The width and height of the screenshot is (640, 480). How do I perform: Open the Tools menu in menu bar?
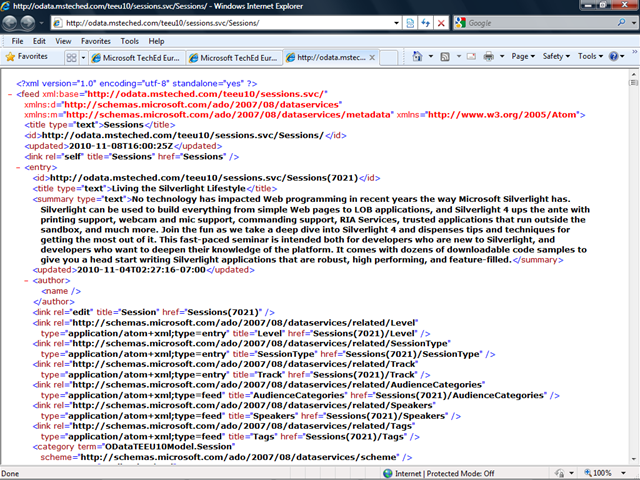pos(129,41)
